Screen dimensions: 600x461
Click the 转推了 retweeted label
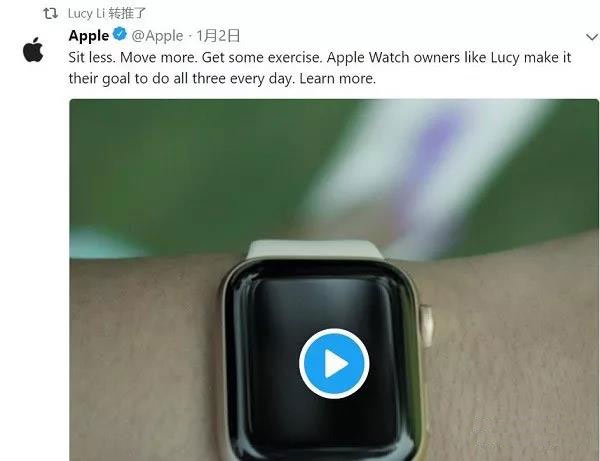[x=127, y=13]
